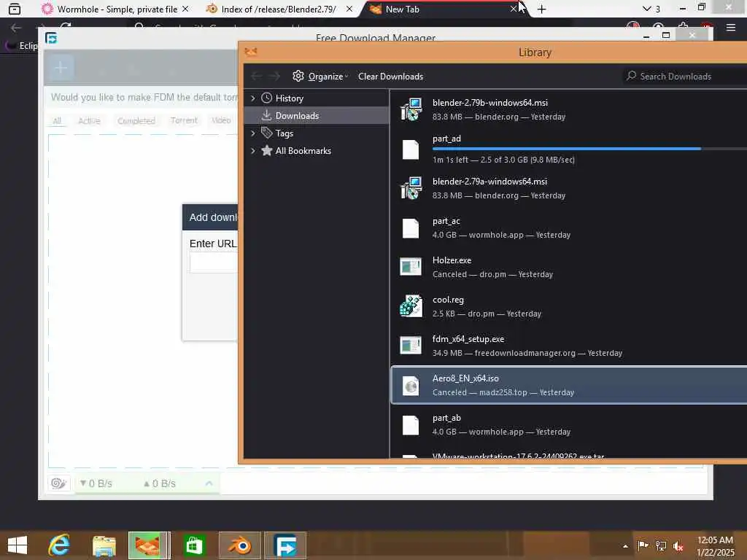Select the Torrent filter tab in FDM
The width and height of the screenshot is (747, 560).
184,120
